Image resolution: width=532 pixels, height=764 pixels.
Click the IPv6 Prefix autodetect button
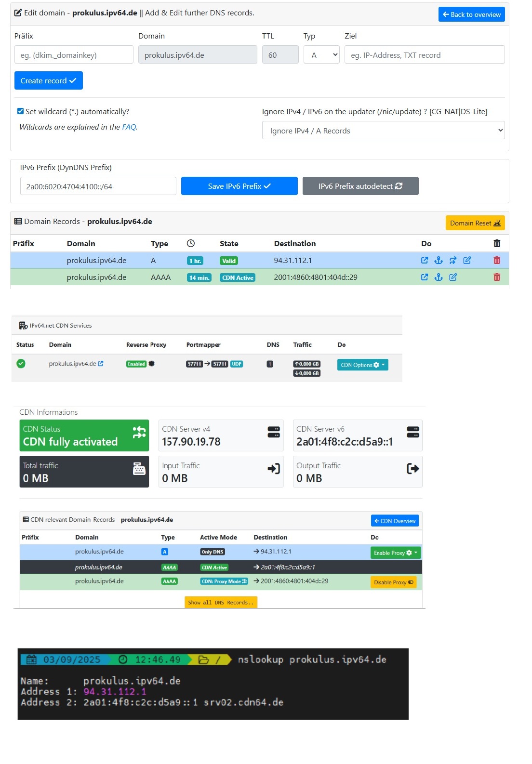pyautogui.click(x=360, y=186)
